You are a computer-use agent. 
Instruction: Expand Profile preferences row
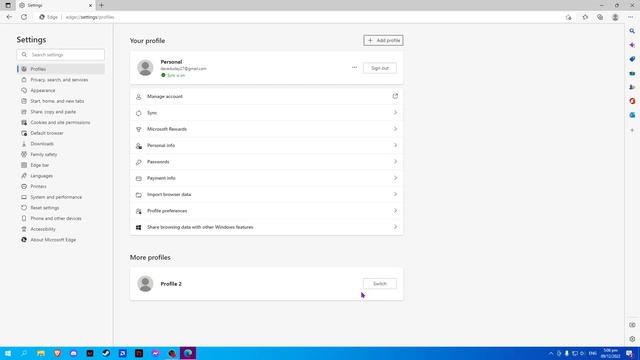[267, 211]
